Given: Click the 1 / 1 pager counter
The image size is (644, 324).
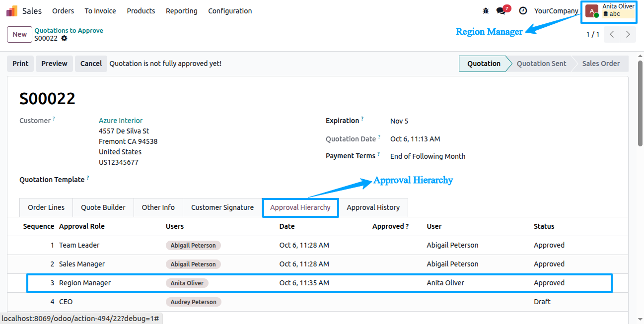Looking at the screenshot, I should (593, 34).
